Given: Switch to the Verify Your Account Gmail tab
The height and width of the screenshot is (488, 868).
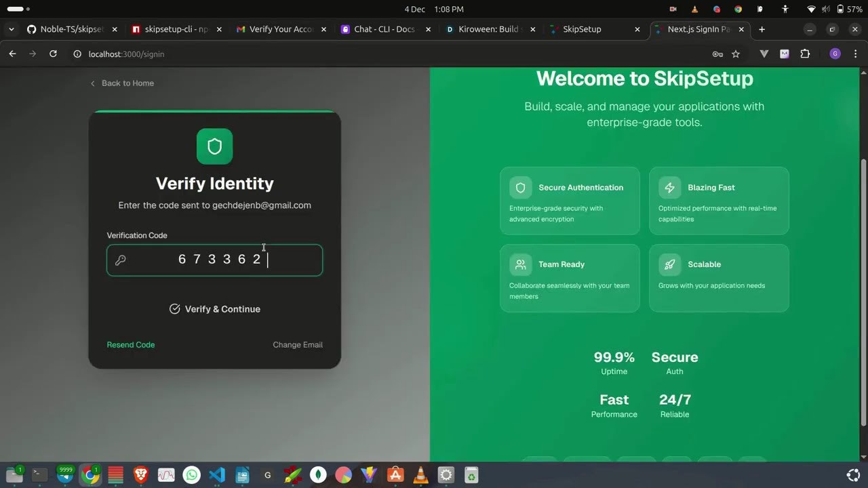Looking at the screenshot, I should point(281,29).
